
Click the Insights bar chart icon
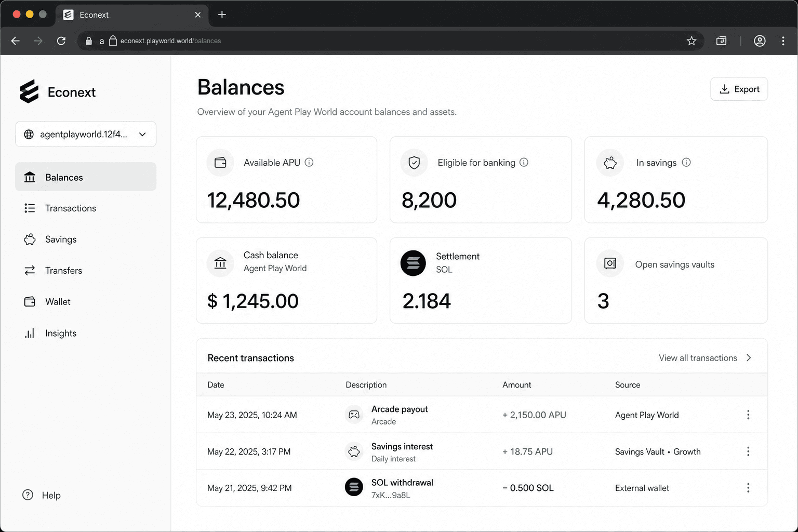(30, 333)
